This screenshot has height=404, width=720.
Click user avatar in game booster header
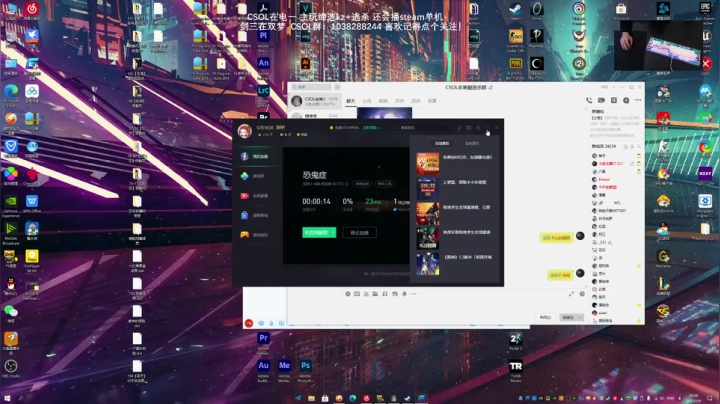pos(245,131)
